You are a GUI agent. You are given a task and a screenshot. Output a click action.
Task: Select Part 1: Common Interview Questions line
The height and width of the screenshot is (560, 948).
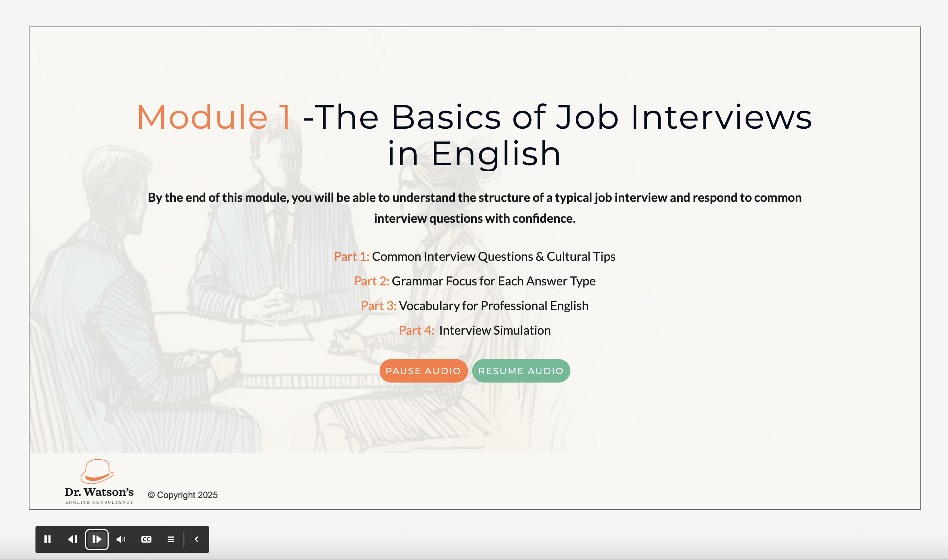pyautogui.click(x=474, y=257)
